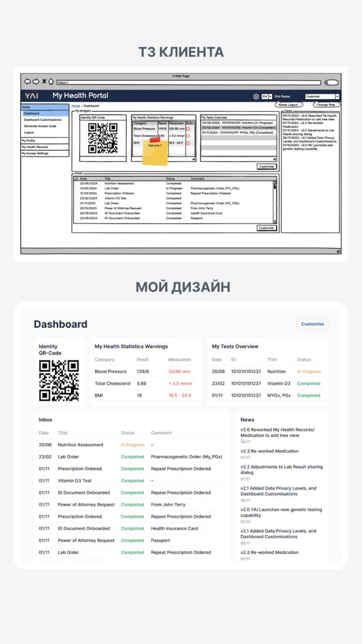The width and height of the screenshot is (362, 644).
Task: Click the Customise button in the Dashboard design
Action: pyautogui.click(x=313, y=324)
